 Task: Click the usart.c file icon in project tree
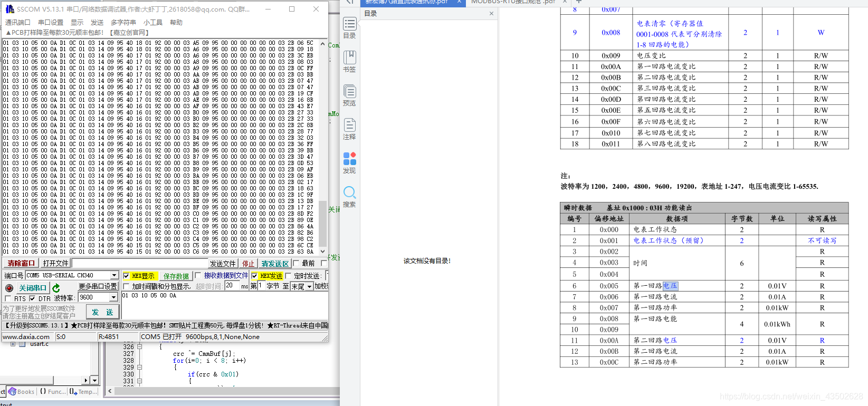click(22, 344)
